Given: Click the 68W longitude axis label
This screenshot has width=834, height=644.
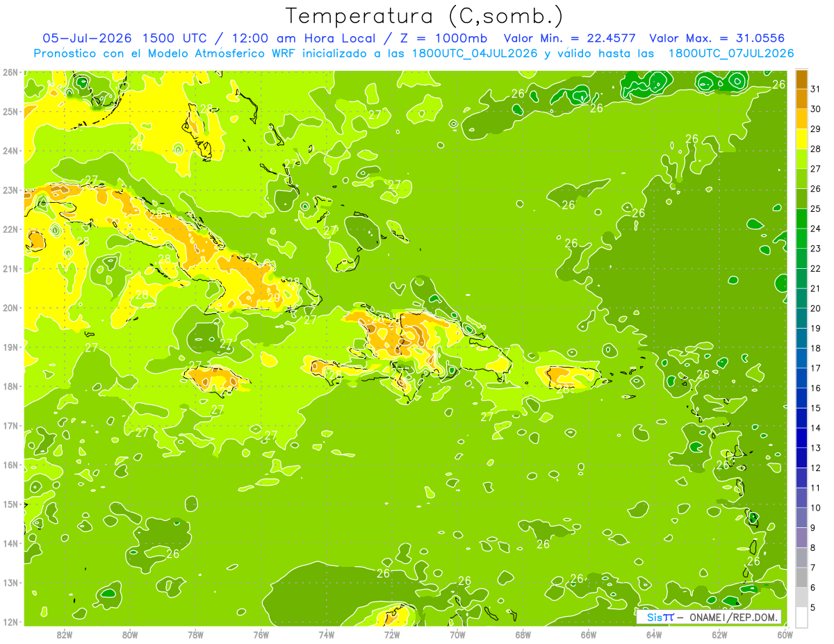Looking at the screenshot, I should coord(523,634).
